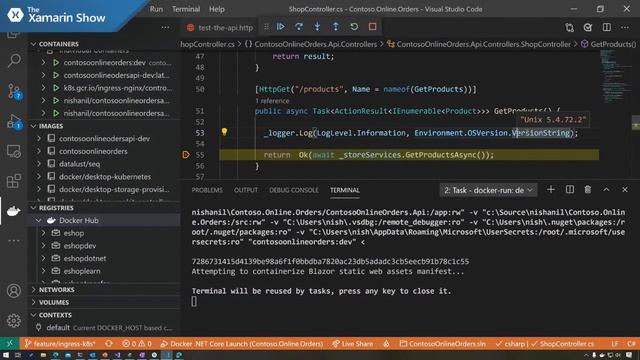The height and width of the screenshot is (360, 640).
Task: Click Continue in debug toolbar
Action: pos(281,27)
